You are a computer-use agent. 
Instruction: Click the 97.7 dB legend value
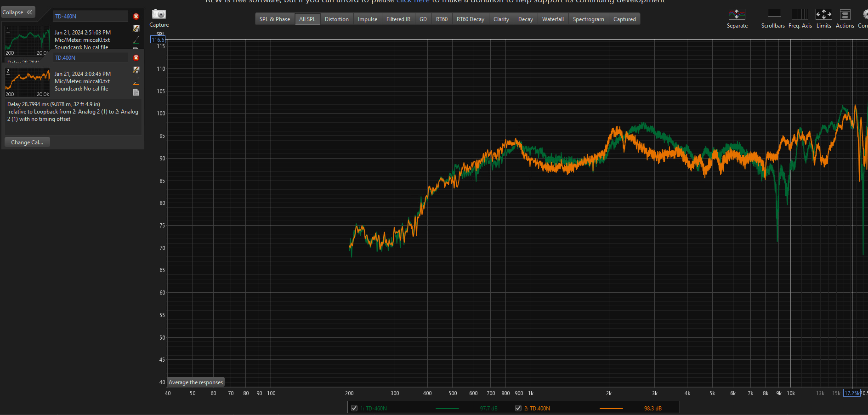488,409
